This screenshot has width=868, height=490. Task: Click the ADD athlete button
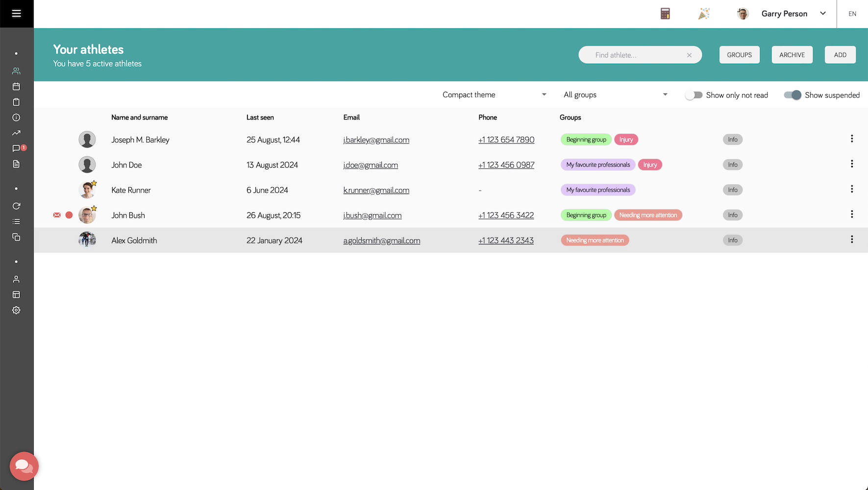click(x=840, y=55)
